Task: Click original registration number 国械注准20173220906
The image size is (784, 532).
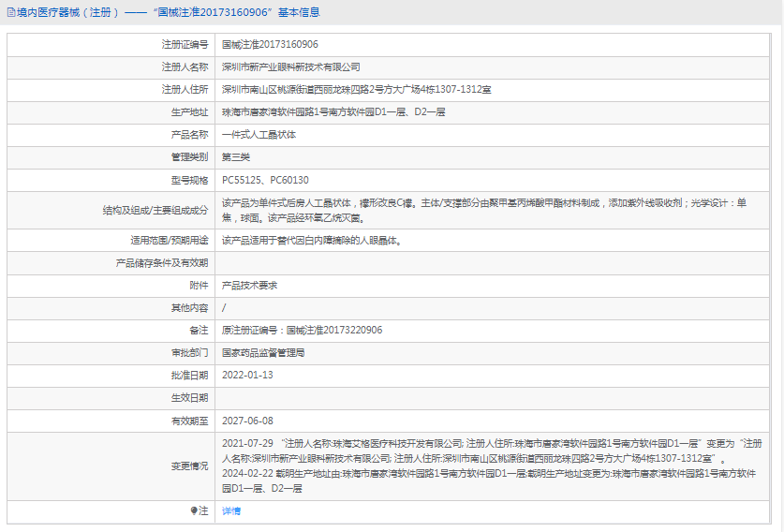Action: pos(302,330)
